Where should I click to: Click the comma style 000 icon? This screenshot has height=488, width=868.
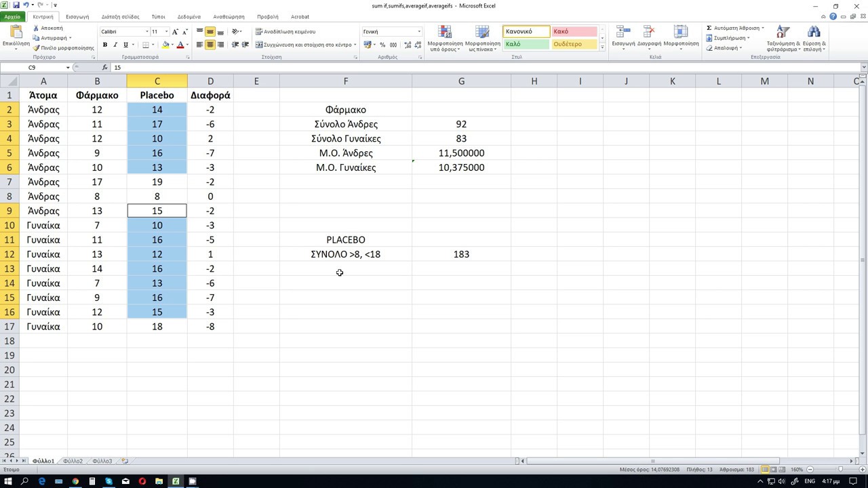pyautogui.click(x=393, y=45)
